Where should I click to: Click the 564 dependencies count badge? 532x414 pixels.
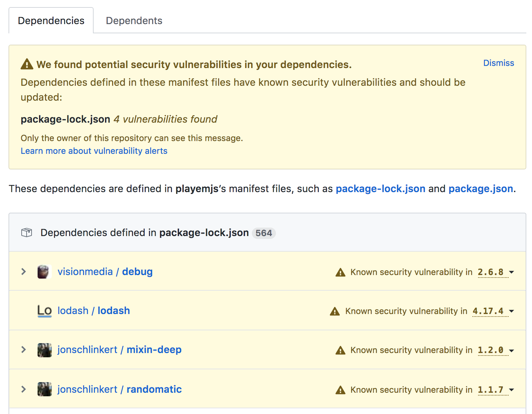click(264, 233)
